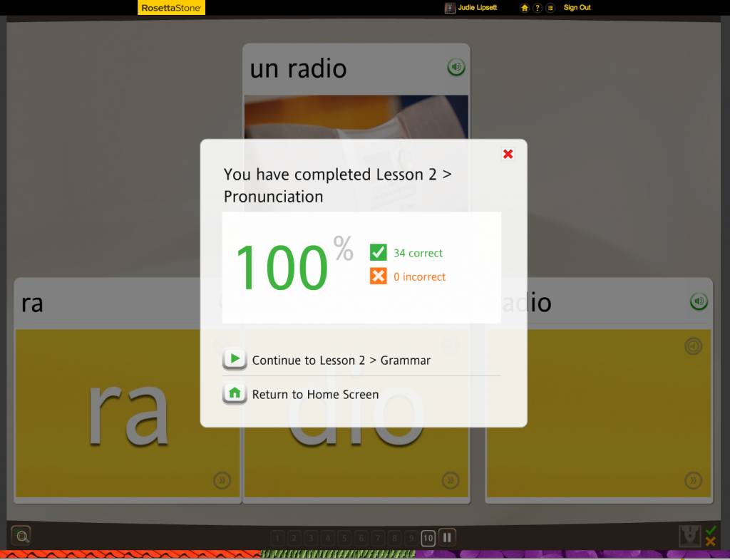Pause the lesson
The image size is (730, 560).
click(x=447, y=537)
